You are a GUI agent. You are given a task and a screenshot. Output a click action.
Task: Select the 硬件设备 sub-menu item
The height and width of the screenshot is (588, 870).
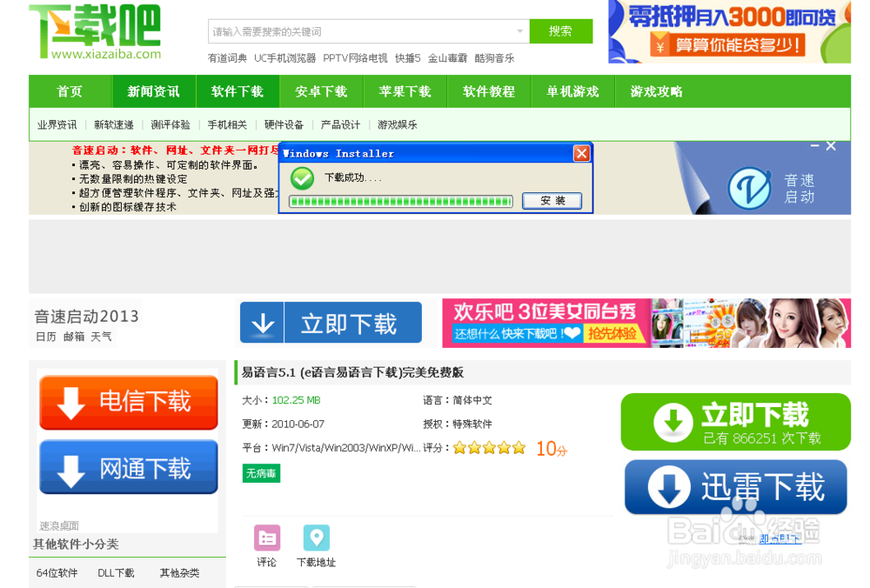(284, 124)
